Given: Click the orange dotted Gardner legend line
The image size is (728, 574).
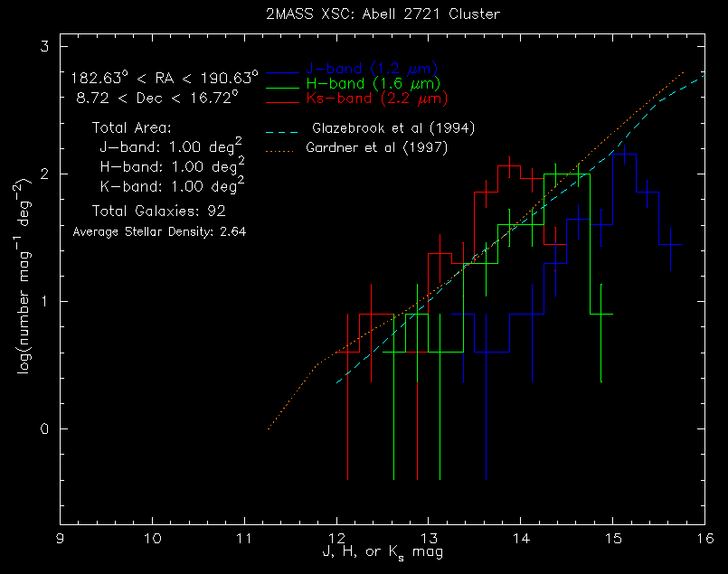Looking at the screenshot, I should coord(281,147).
